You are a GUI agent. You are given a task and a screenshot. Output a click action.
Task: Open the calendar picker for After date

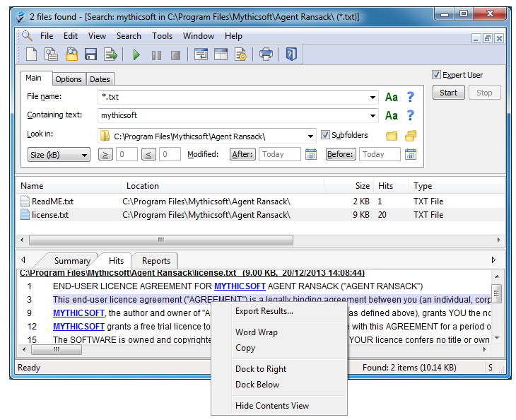(x=311, y=154)
